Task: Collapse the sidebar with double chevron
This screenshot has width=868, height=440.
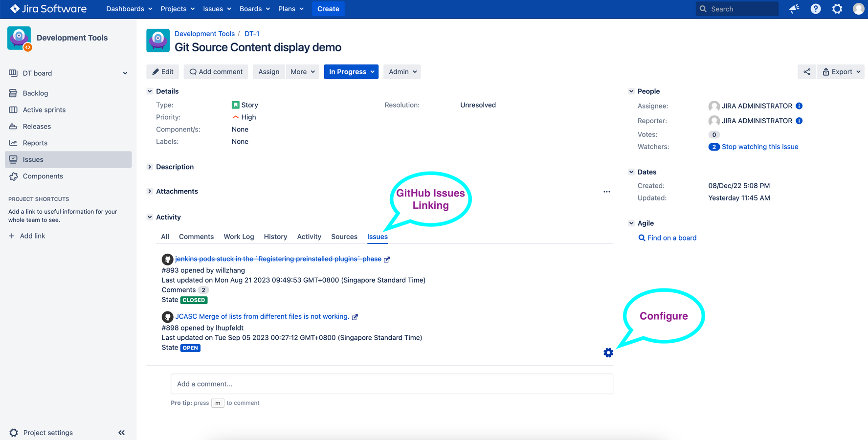Action: pos(121,433)
